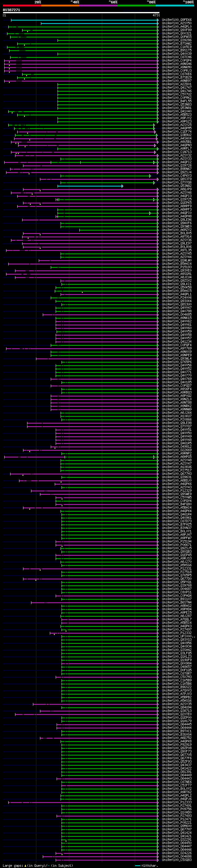
Task: Click the UniRef100_C1N713 label
Action: 177,152
